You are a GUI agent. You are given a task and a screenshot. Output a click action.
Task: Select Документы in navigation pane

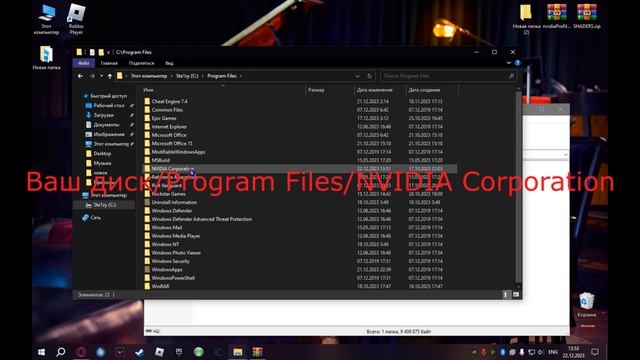point(106,124)
